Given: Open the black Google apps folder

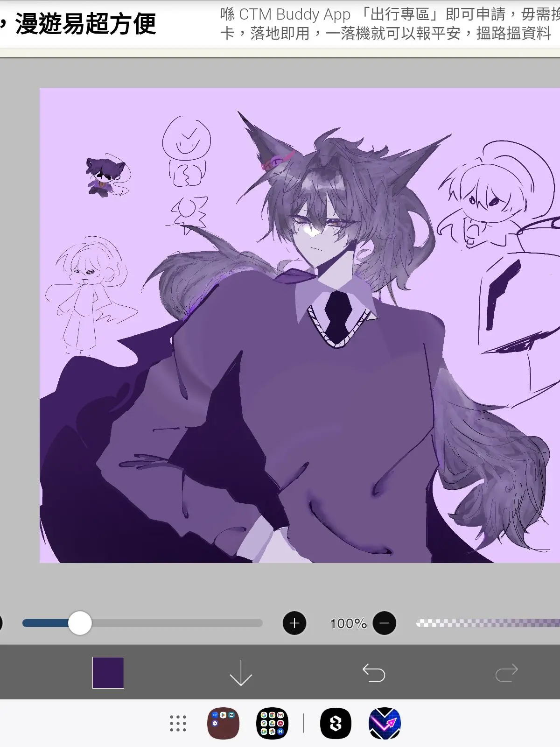Looking at the screenshot, I should click(x=272, y=724).
